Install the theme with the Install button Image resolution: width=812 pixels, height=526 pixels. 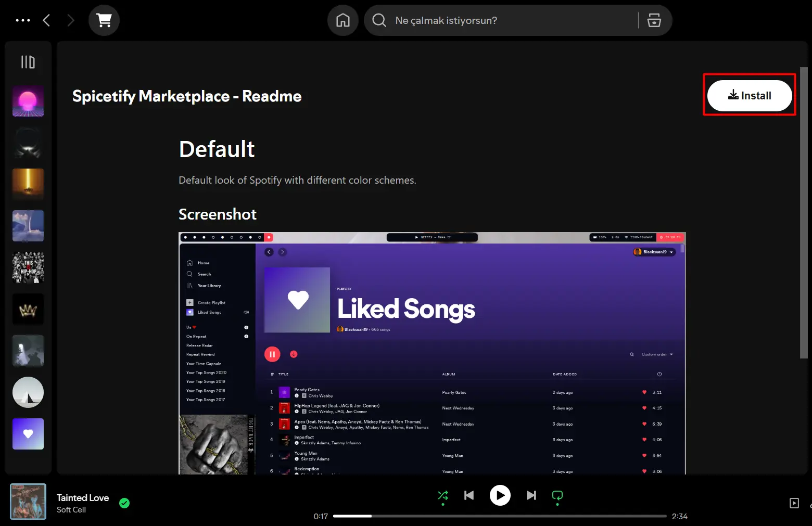coord(750,96)
